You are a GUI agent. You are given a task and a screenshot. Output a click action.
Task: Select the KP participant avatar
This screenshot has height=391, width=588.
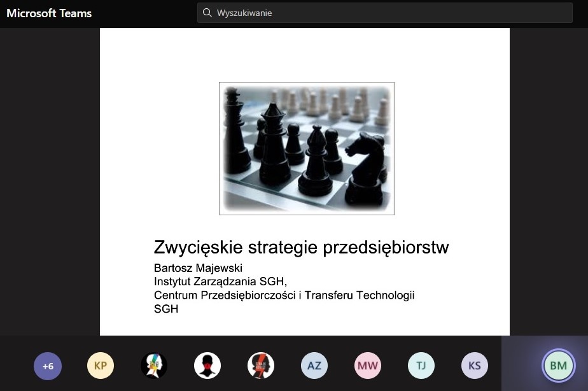[x=101, y=366]
